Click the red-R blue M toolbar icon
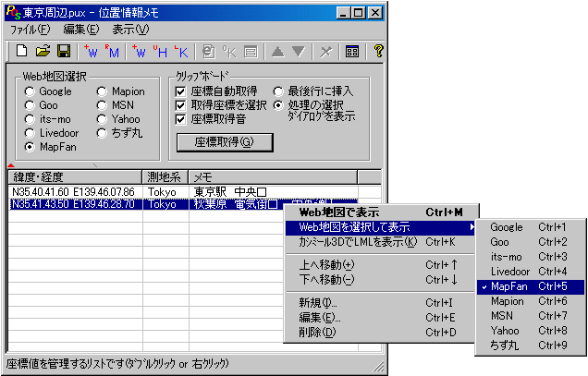Screen dimensions: 588x376 point(112,51)
